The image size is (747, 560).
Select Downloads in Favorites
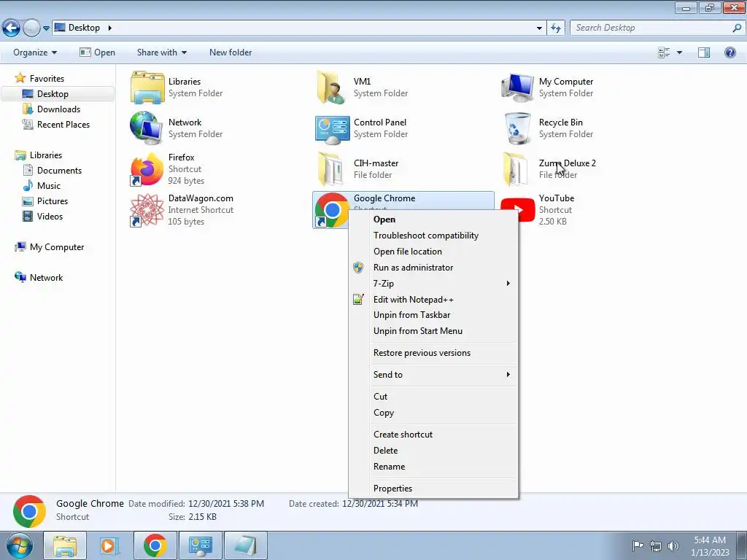pyautogui.click(x=58, y=109)
